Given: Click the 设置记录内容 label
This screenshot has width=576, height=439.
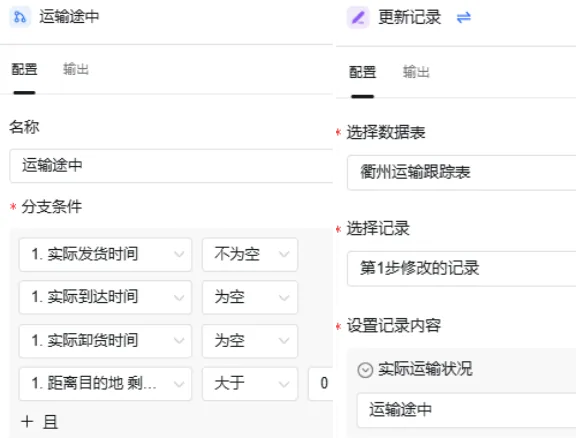Looking at the screenshot, I should [394, 325].
